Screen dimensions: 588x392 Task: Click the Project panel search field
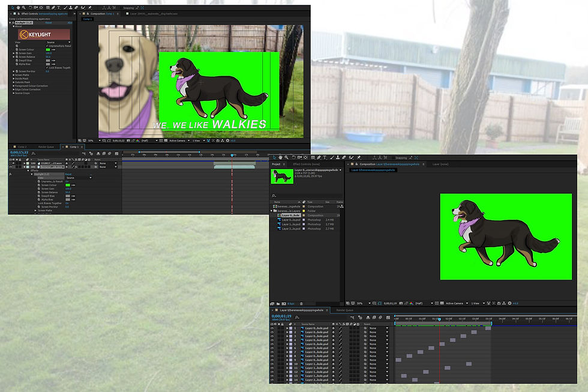pyautogui.click(x=307, y=196)
